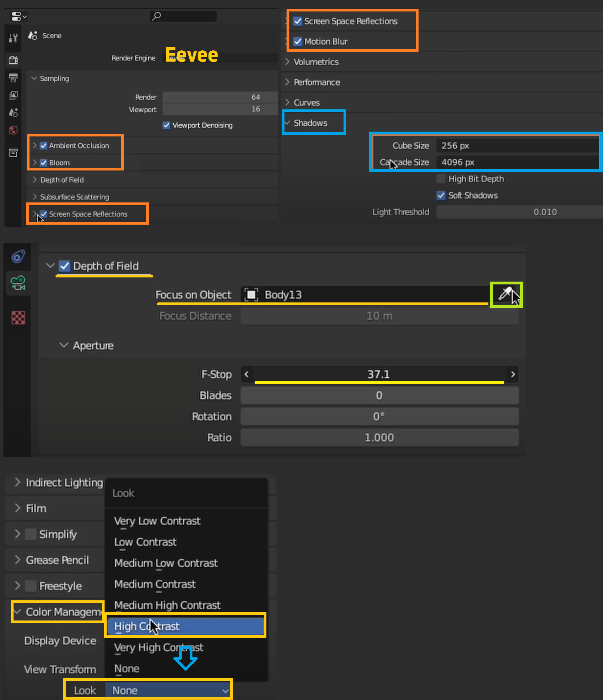This screenshot has height=700, width=603.
Task: Open the Tool properties tab icon
Action: [x=13, y=38]
